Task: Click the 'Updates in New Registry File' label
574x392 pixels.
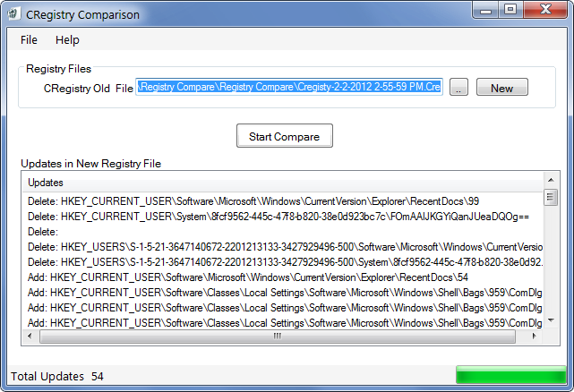Action: coord(90,164)
